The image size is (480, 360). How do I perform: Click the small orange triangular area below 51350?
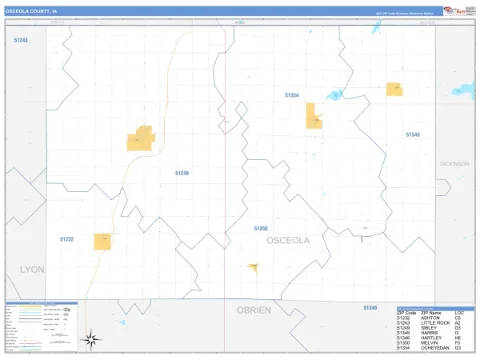(254, 268)
